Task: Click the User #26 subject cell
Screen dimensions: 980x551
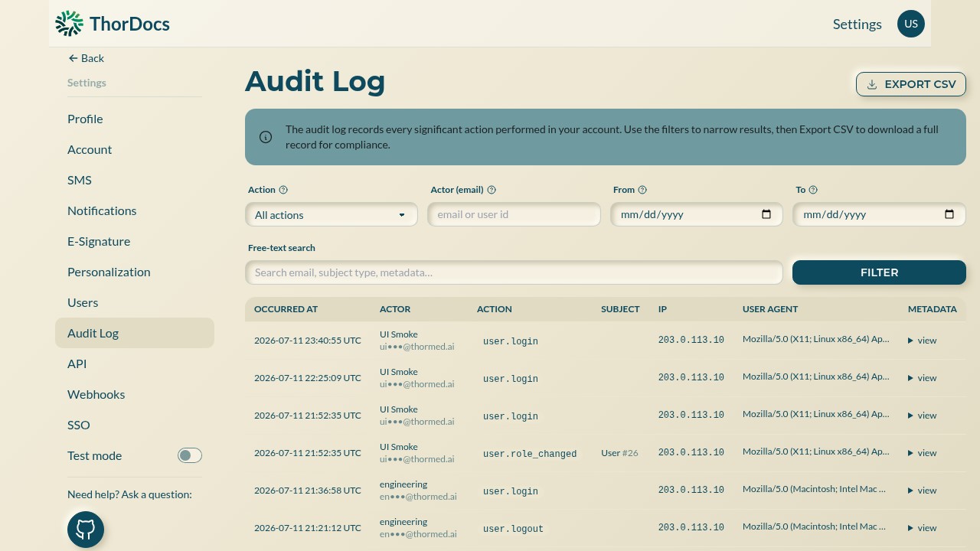Action: [x=619, y=453]
